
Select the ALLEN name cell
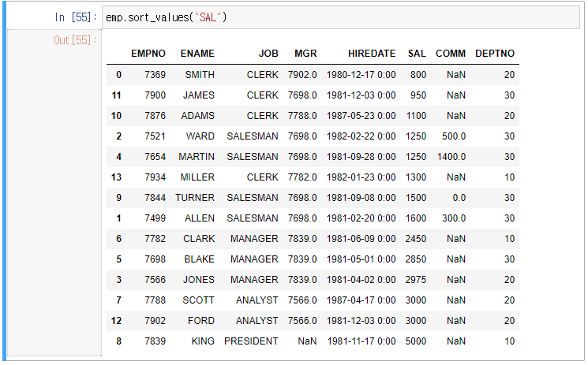click(200, 218)
